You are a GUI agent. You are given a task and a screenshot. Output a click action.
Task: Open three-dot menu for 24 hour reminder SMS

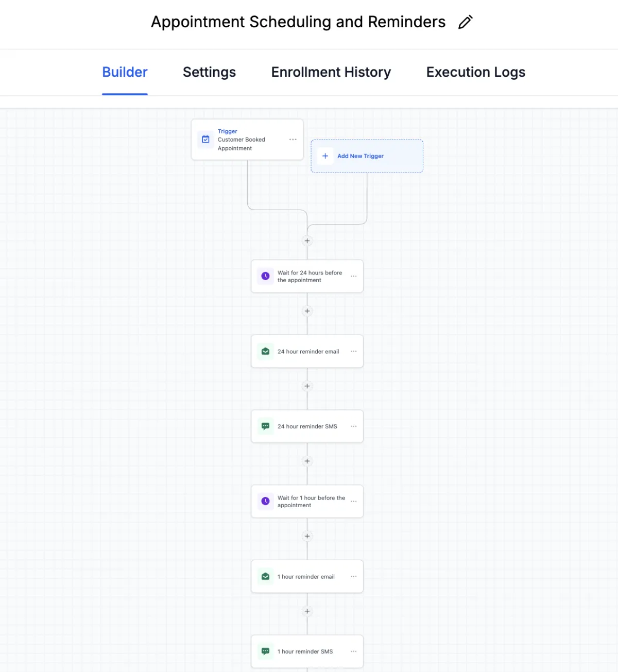[x=353, y=426]
